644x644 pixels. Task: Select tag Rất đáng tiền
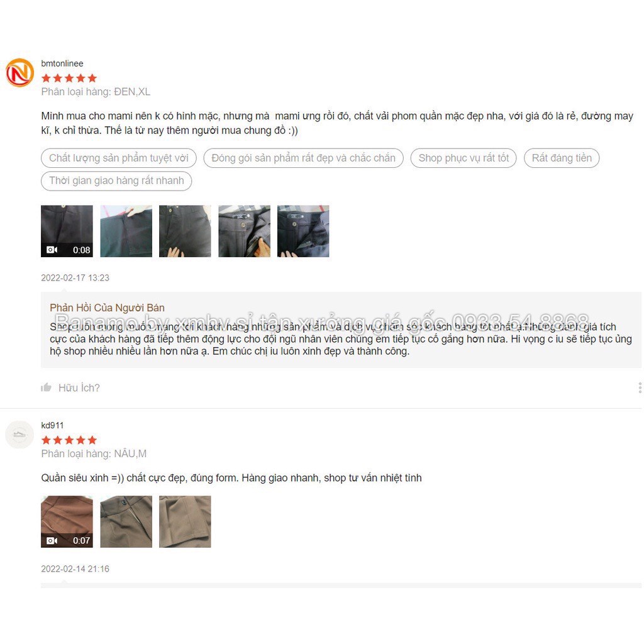point(562,158)
